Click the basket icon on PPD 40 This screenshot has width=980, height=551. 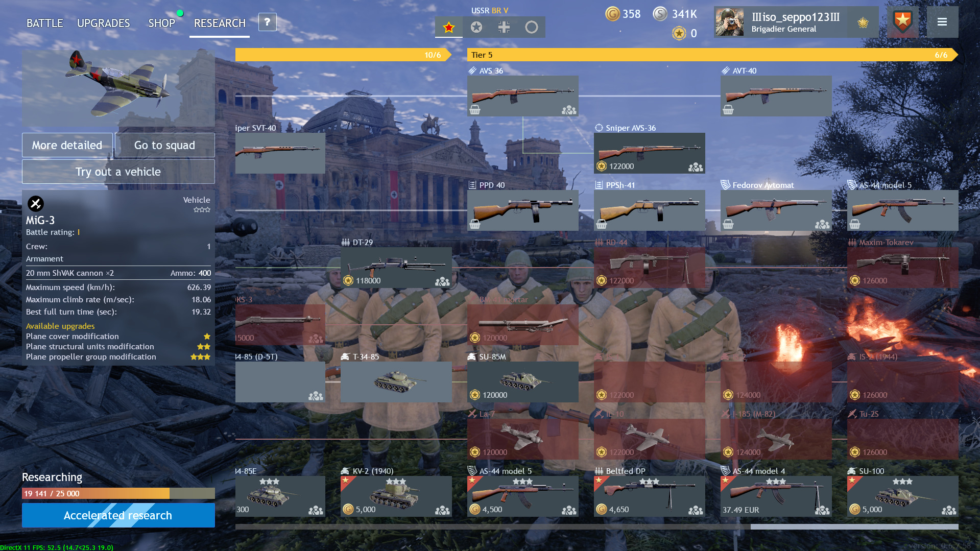click(475, 224)
